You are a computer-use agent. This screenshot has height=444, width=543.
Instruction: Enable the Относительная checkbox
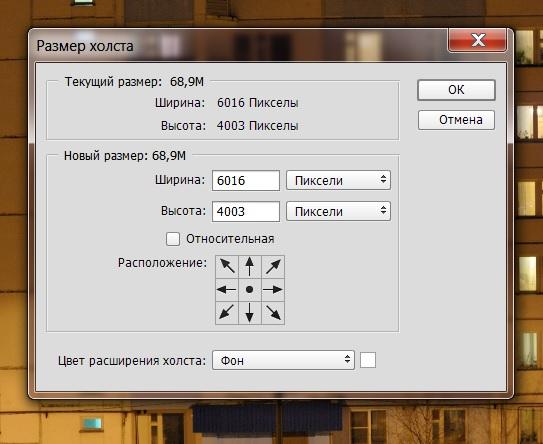tap(173, 239)
